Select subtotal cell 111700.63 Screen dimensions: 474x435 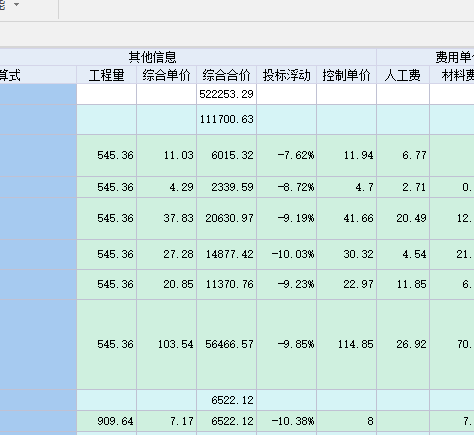[x=227, y=119]
